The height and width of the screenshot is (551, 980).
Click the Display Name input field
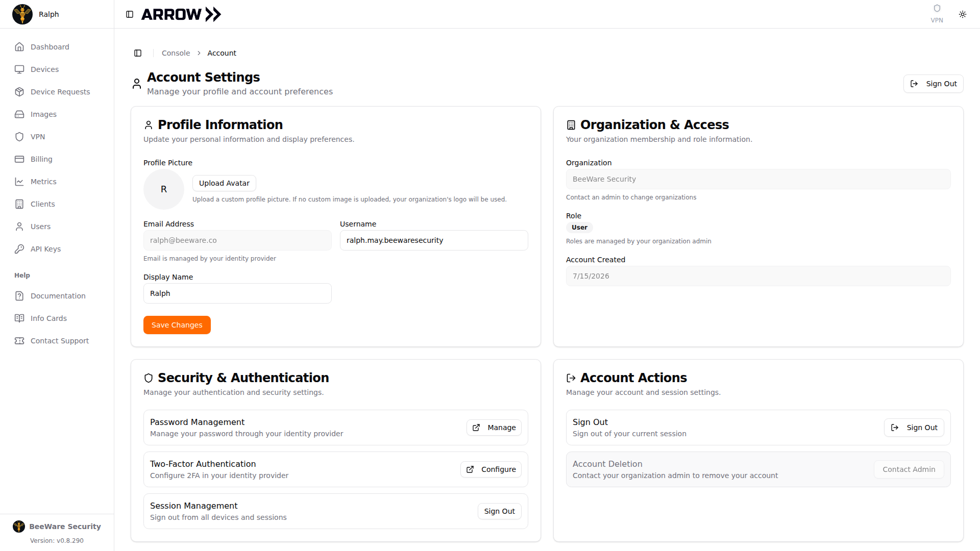click(x=237, y=293)
